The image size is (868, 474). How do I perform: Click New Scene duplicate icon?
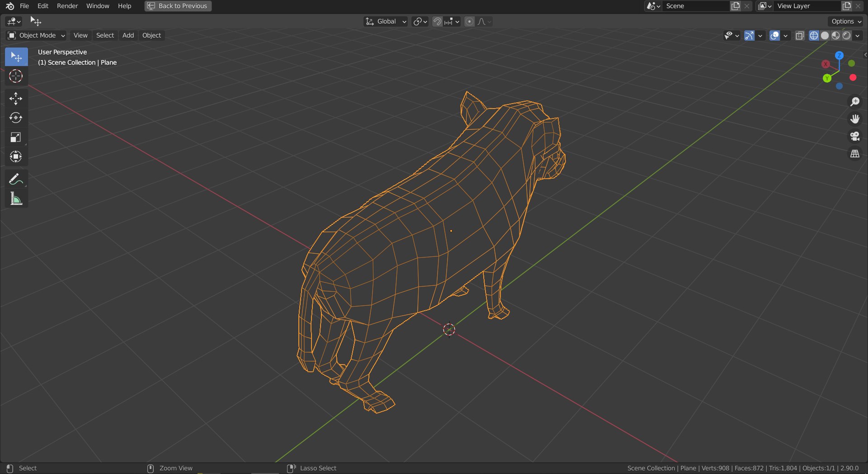point(736,6)
